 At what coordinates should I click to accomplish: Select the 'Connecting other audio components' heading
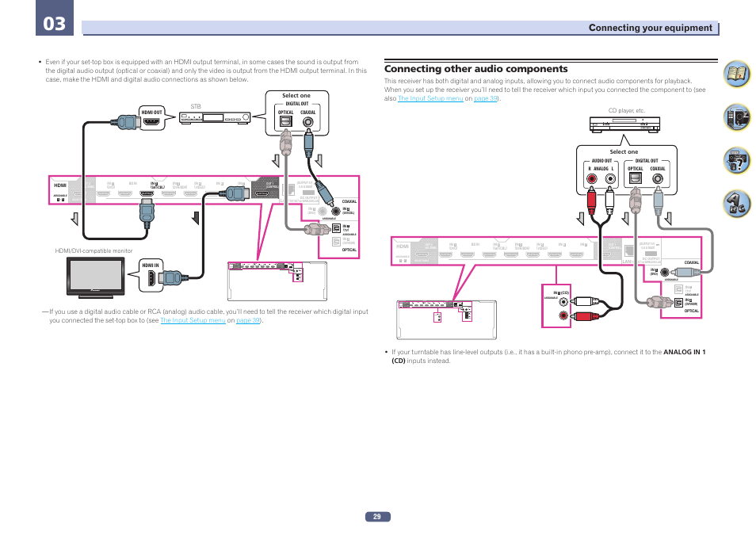pos(476,68)
